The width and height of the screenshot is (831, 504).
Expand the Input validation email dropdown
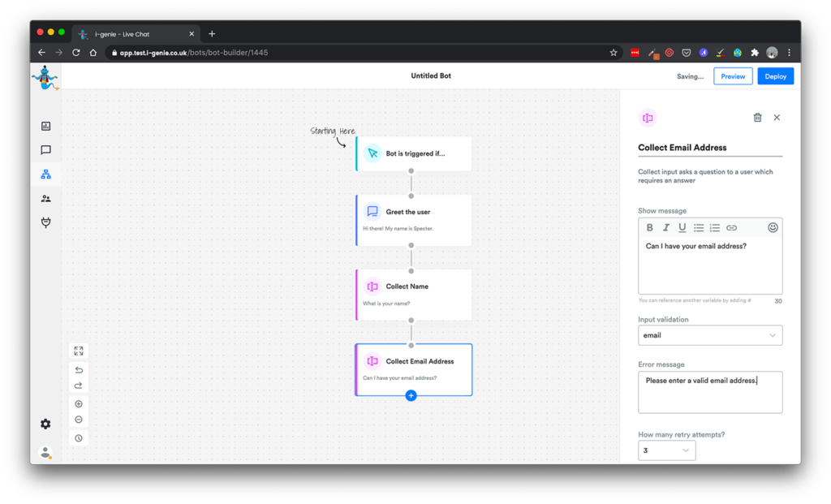[x=710, y=335]
